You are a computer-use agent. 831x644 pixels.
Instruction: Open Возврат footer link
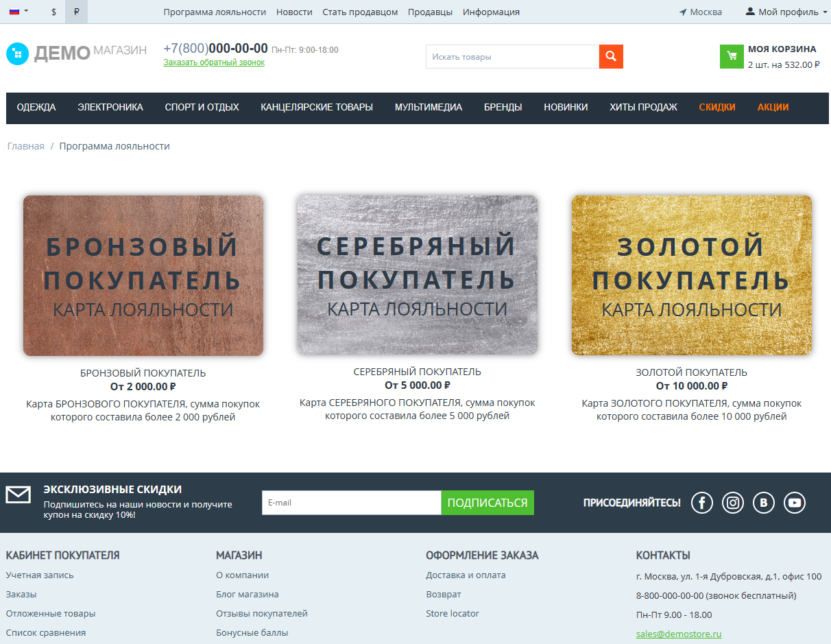[x=444, y=594]
